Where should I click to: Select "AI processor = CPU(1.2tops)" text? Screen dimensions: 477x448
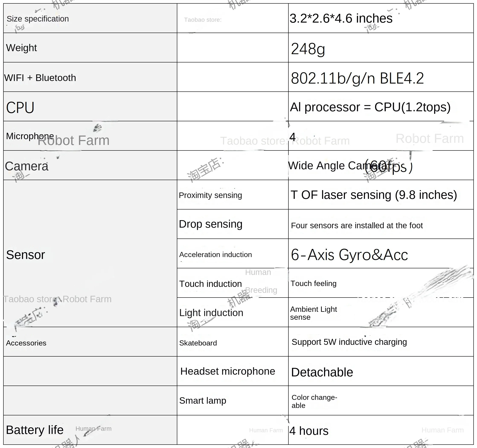[x=370, y=107]
